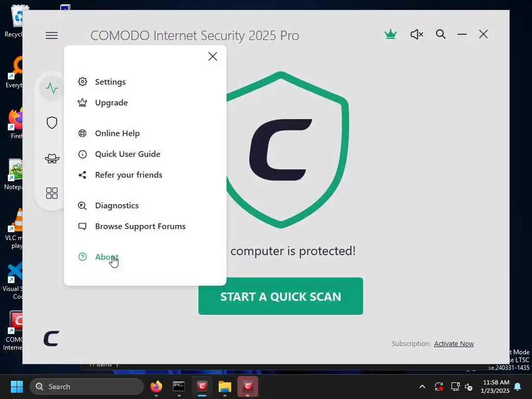The height and width of the screenshot is (399, 532).
Task: Open the taskbar clock and date
Action: (x=495, y=387)
